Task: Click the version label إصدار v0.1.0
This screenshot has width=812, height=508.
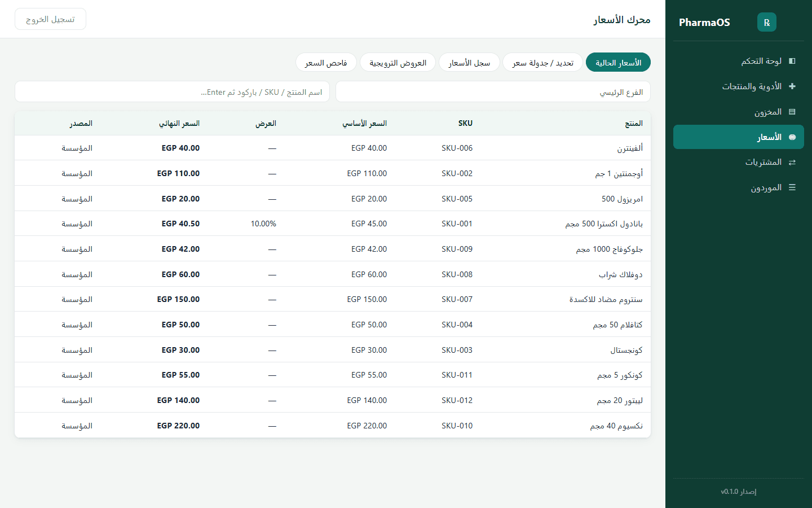Action: [739, 492]
